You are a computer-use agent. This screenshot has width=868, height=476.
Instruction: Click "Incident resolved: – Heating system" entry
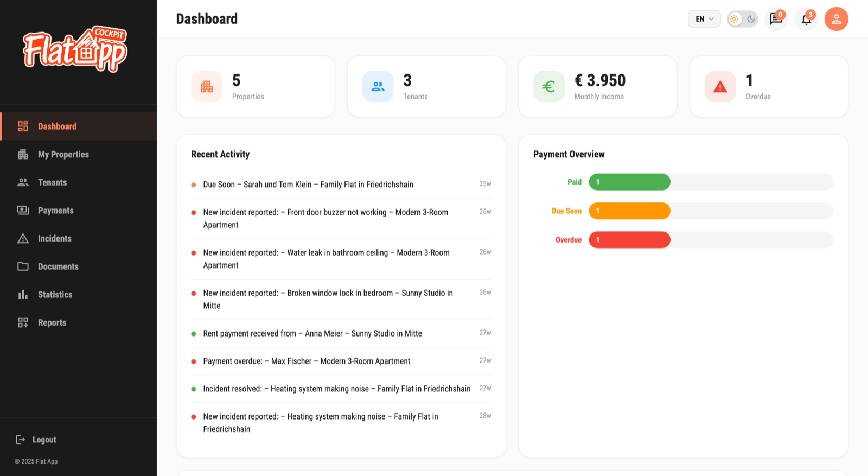pos(341,389)
